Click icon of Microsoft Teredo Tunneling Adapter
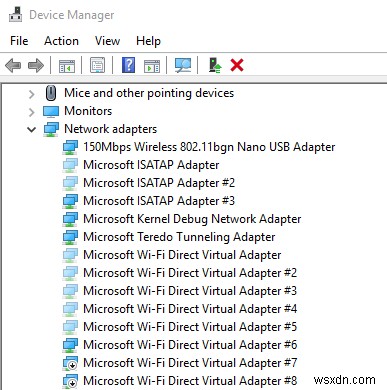387x390 pixels. coord(70,237)
